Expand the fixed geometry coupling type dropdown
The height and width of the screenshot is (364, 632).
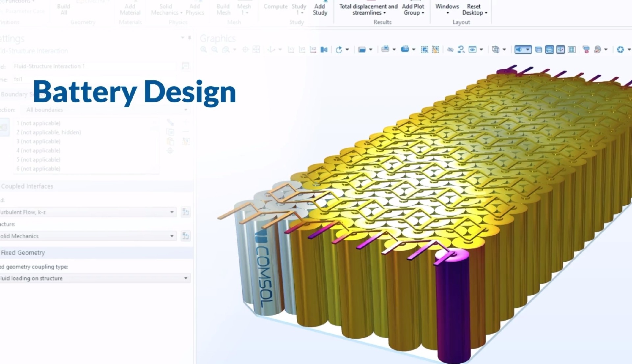pos(186,278)
